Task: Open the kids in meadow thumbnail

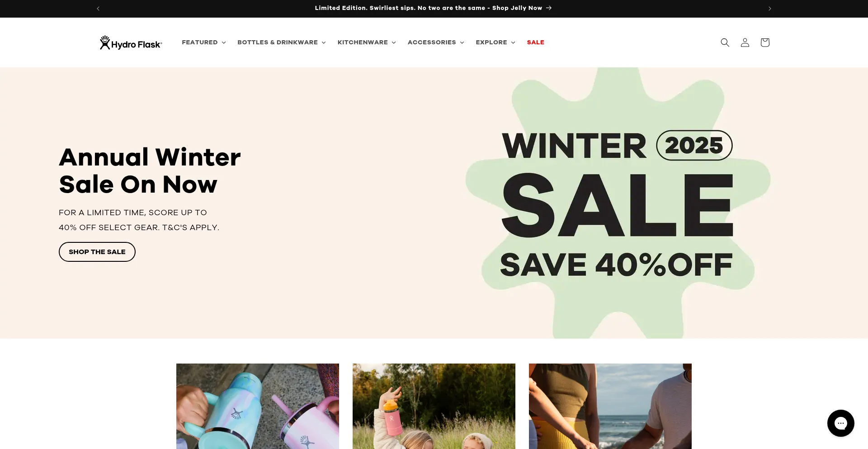Action: tap(434, 406)
